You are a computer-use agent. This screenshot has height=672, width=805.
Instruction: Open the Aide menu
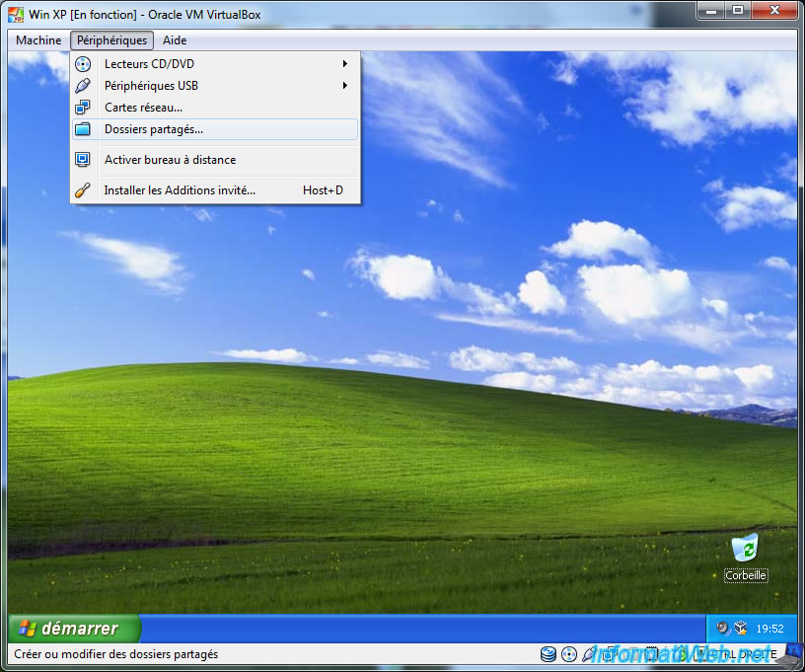coord(175,40)
